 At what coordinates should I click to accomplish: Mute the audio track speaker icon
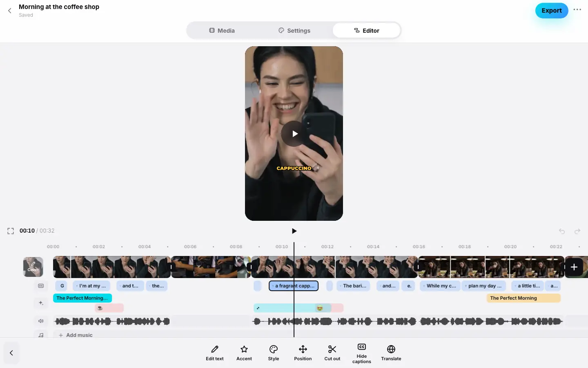41,321
